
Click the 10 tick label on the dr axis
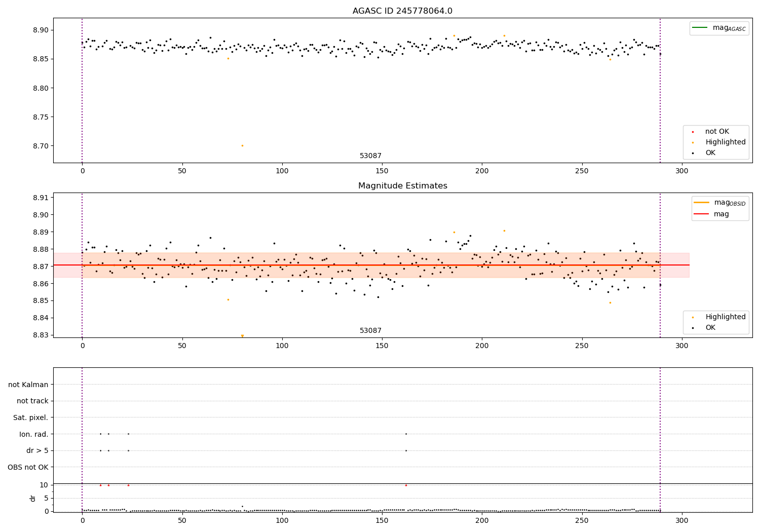pos(44,485)
